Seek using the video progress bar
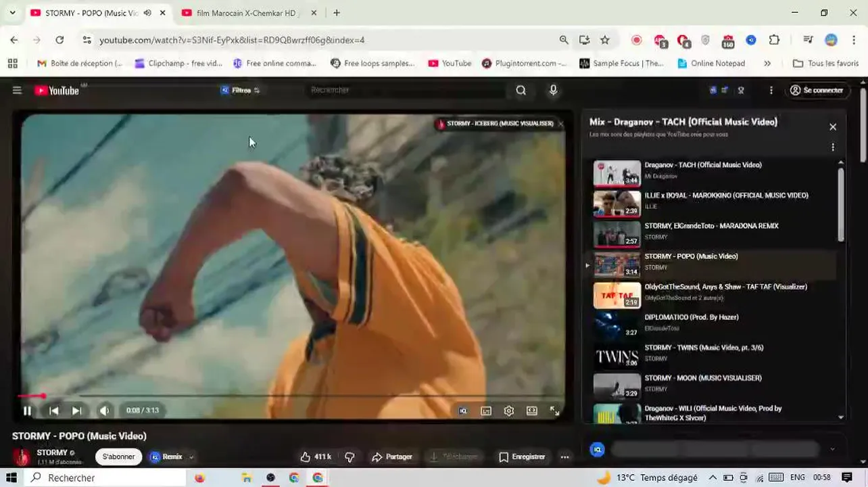868x487 pixels. click(x=292, y=396)
